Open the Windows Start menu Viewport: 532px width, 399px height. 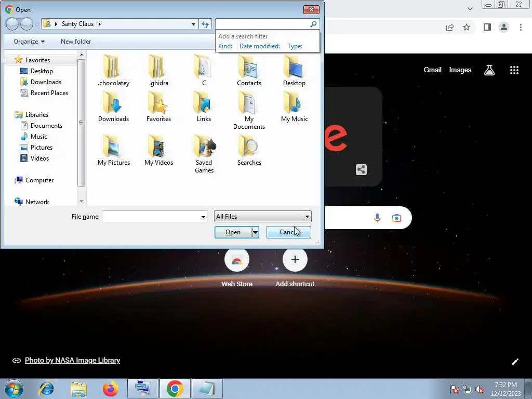pyautogui.click(x=14, y=389)
